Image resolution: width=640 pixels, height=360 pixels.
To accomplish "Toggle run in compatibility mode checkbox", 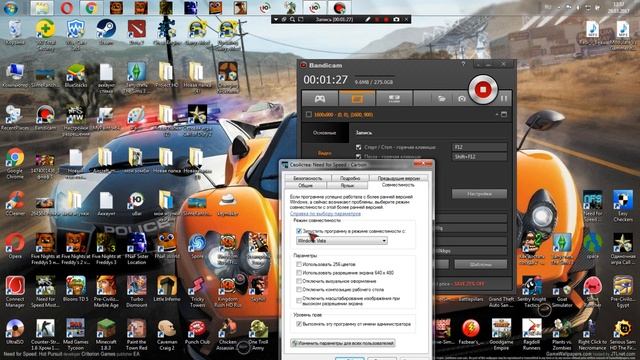I will tap(299, 231).
